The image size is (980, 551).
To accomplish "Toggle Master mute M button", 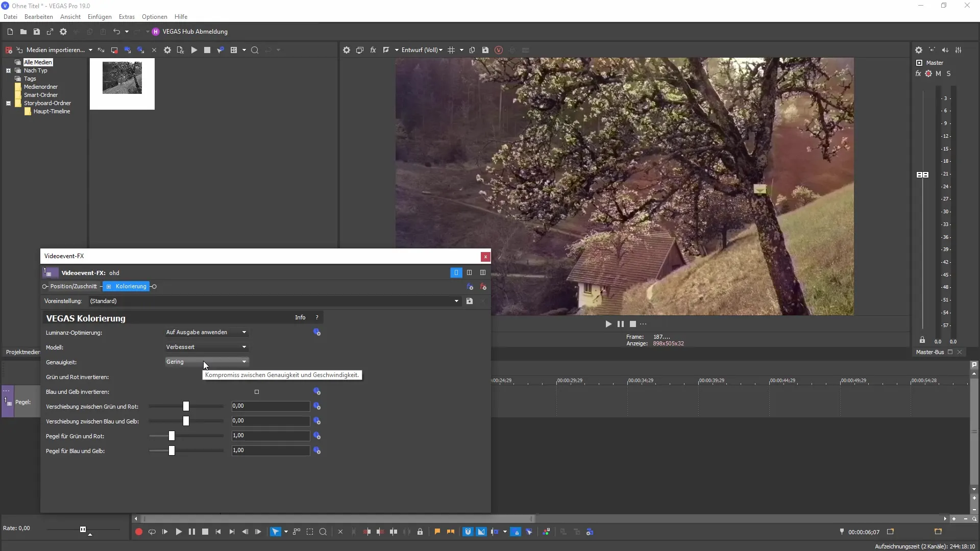I will coord(938,73).
